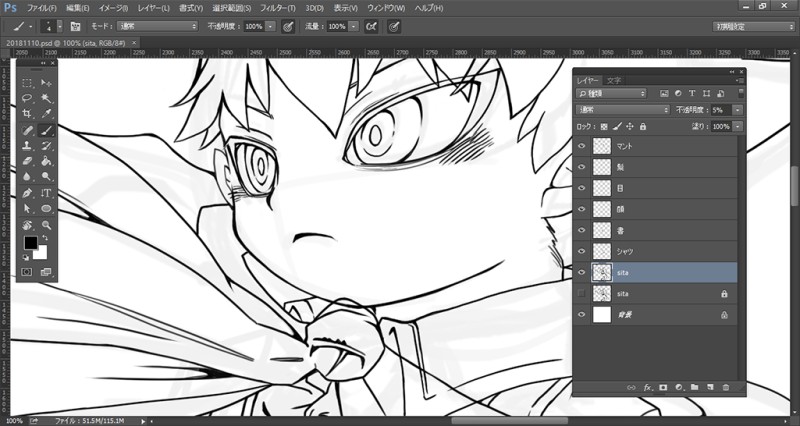Click the background color swatch
800x426 pixels.
(42, 253)
